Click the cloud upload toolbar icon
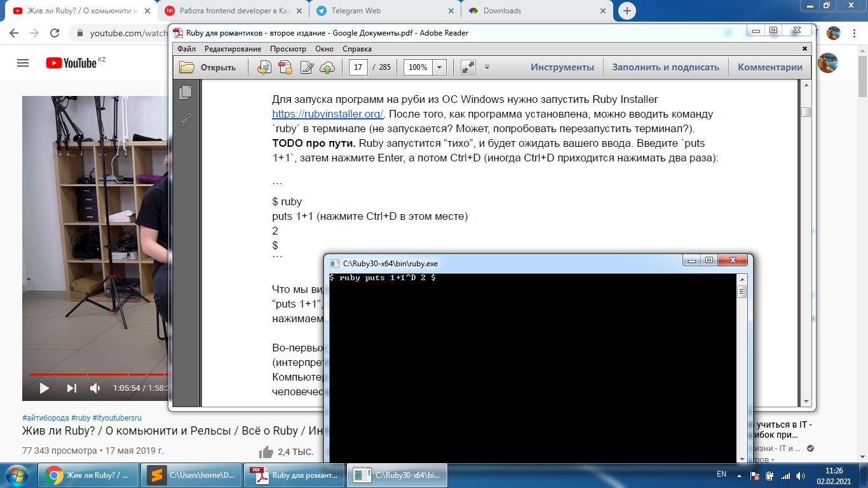Viewport: 868px width, 488px height. tap(327, 67)
